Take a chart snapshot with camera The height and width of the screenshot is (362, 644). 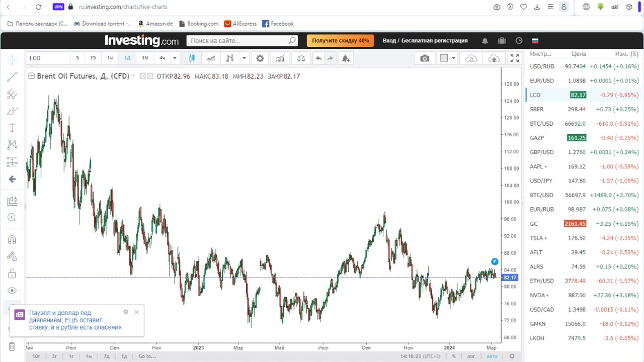[x=425, y=58]
